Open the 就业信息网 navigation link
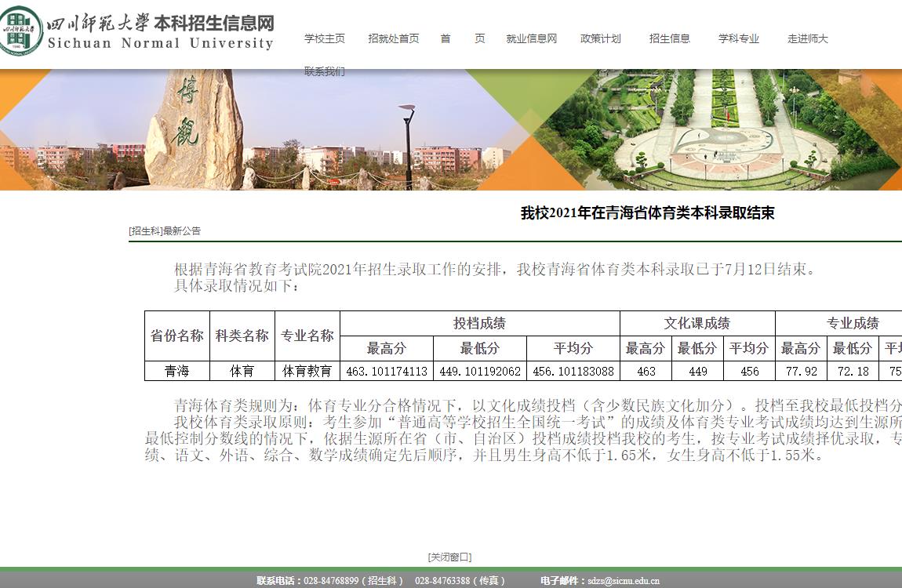The image size is (902, 588). (531, 38)
